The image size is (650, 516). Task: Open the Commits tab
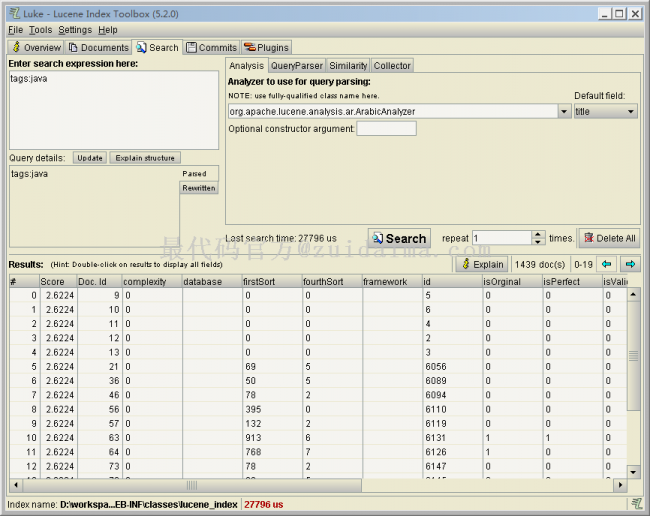click(x=211, y=47)
